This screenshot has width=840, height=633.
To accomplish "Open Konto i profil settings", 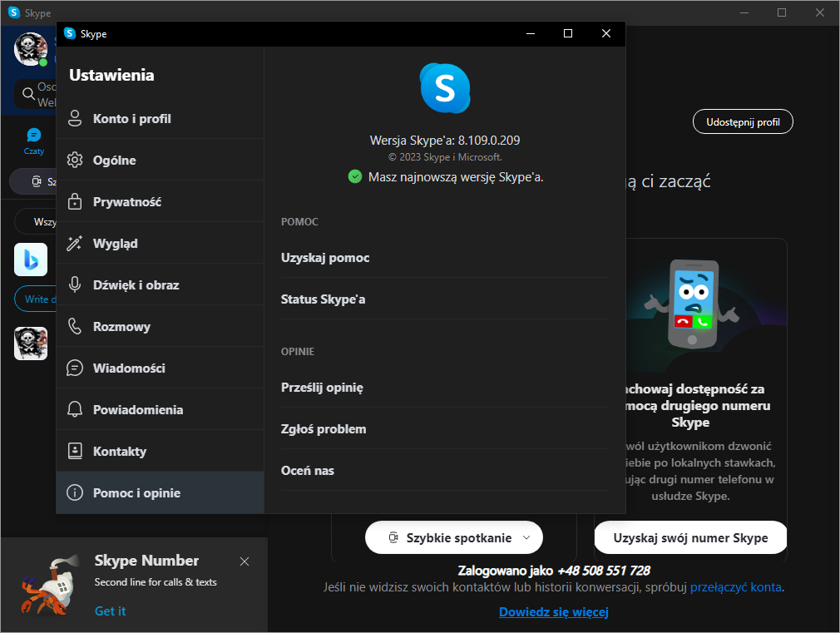I will 160,118.
